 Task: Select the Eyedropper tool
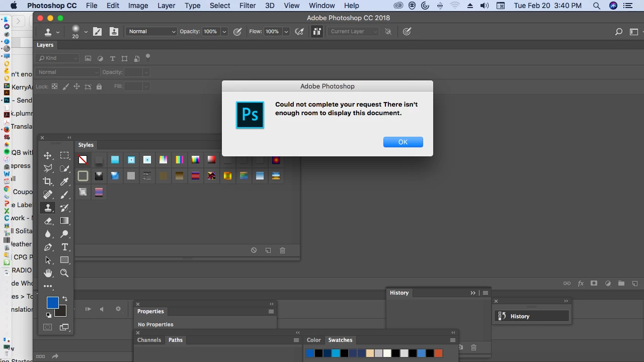[x=64, y=182]
